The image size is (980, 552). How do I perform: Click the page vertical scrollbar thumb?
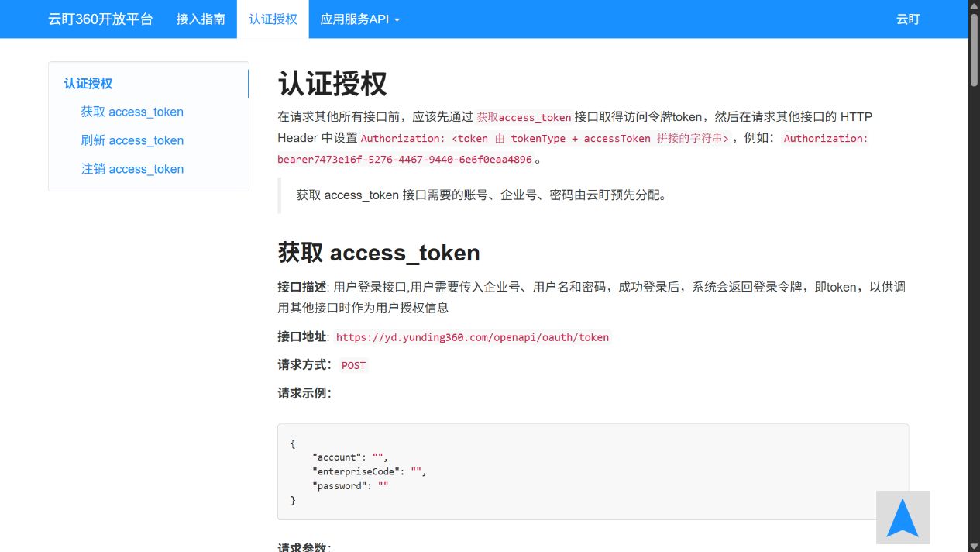tap(974, 49)
